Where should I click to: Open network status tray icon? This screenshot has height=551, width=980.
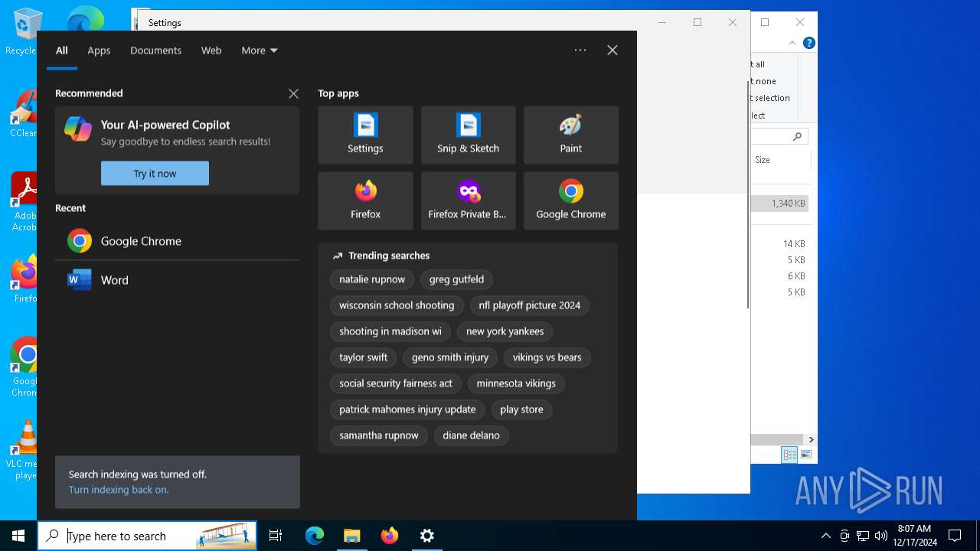click(863, 536)
